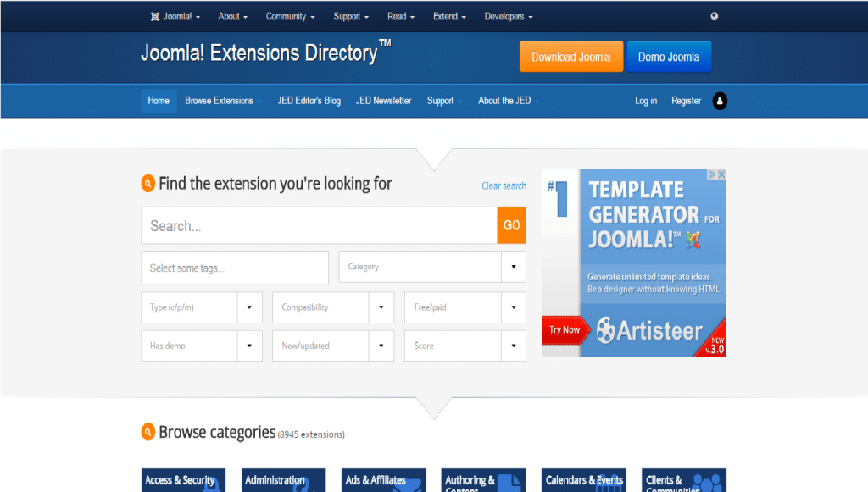Click the AdChoices triangle icon
Image resolution: width=868 pixels, height=492 pixels.
coord(711,174)
